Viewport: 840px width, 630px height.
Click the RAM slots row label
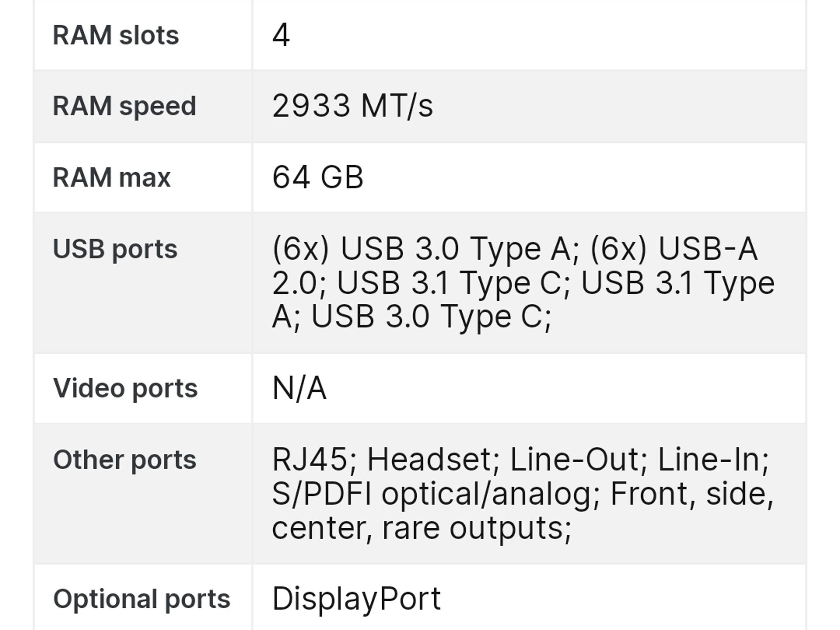(x=116, y=35)
